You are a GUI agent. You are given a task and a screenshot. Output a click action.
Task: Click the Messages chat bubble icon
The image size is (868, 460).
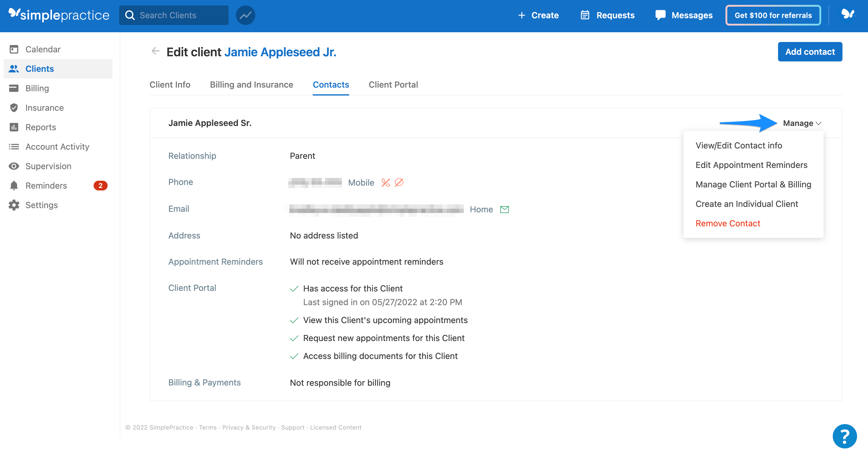[660, 15]
